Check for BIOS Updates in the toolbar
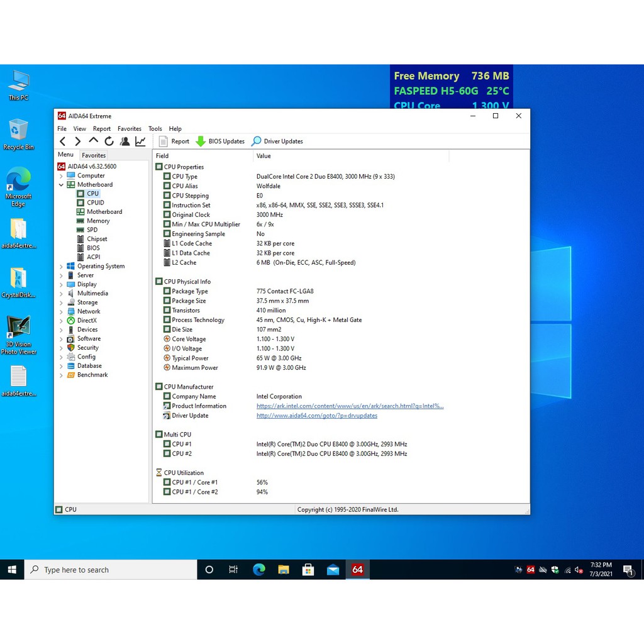The height and width of the screenshot is (644, 644). pos(219,142)
